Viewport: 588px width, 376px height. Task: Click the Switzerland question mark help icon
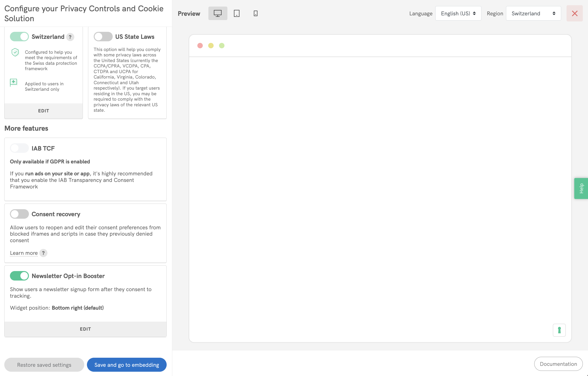(70, 37)
